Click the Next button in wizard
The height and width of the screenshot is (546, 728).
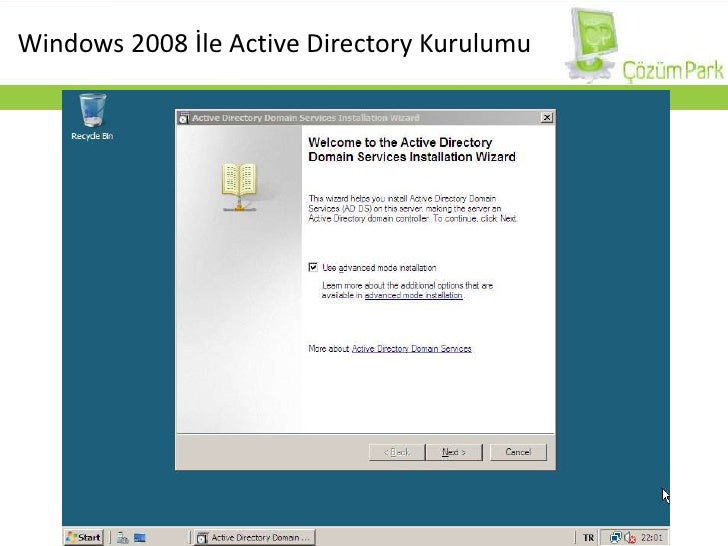[454, 452]
